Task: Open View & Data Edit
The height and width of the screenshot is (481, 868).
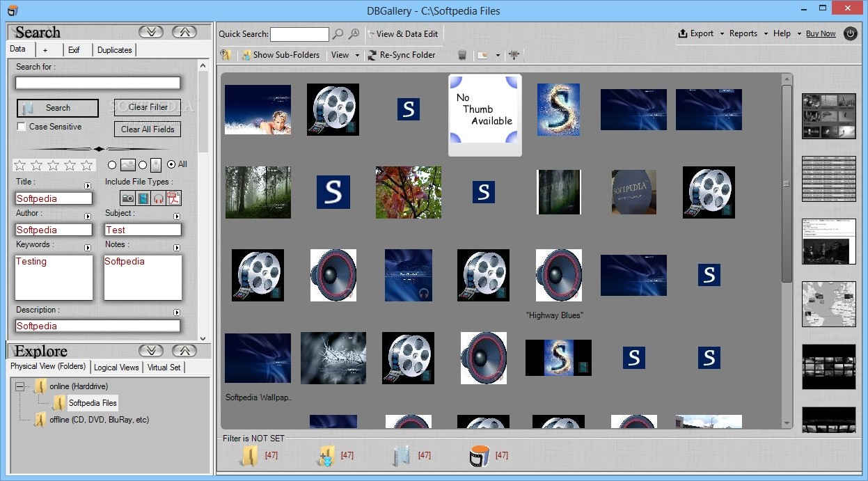Action: 402,33
